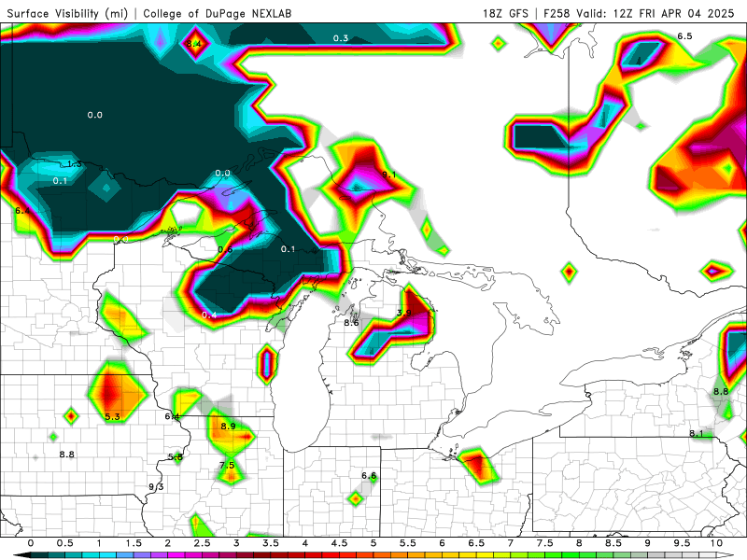
Task: Click the '5.8' visibility value on the map
Action: pyautogui.click(x=176, y=457)
